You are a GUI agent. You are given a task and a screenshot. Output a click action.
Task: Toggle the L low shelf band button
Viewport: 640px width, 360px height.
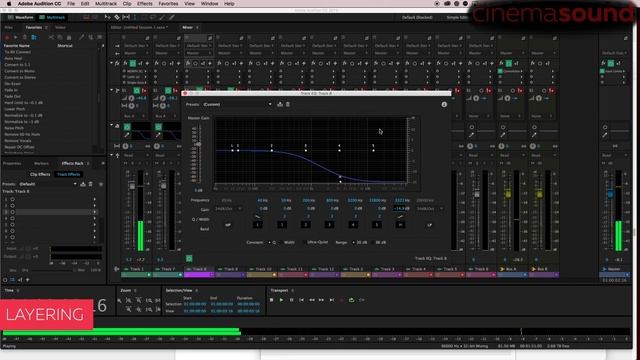click(258, 225)
